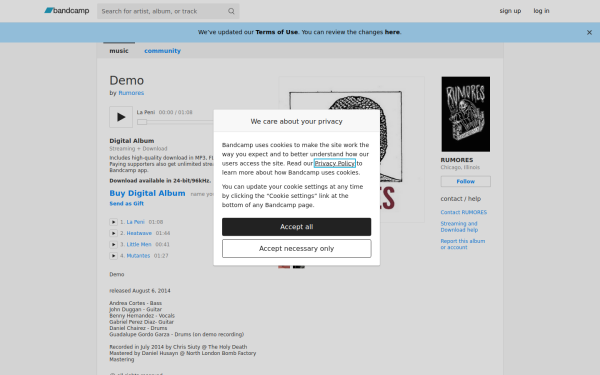Viewport: 600px width, 375px height.
Task: Click the 'Andrea Cortes - Bass' credit line
Action: (x=135, y=303)
